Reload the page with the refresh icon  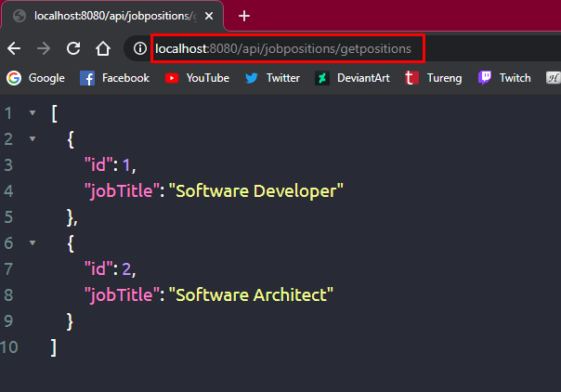[73, 48]
